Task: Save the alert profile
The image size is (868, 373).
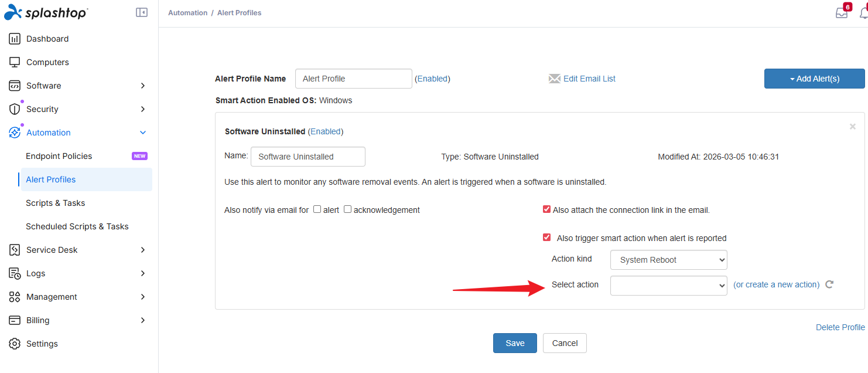Action: pos(515,343)
